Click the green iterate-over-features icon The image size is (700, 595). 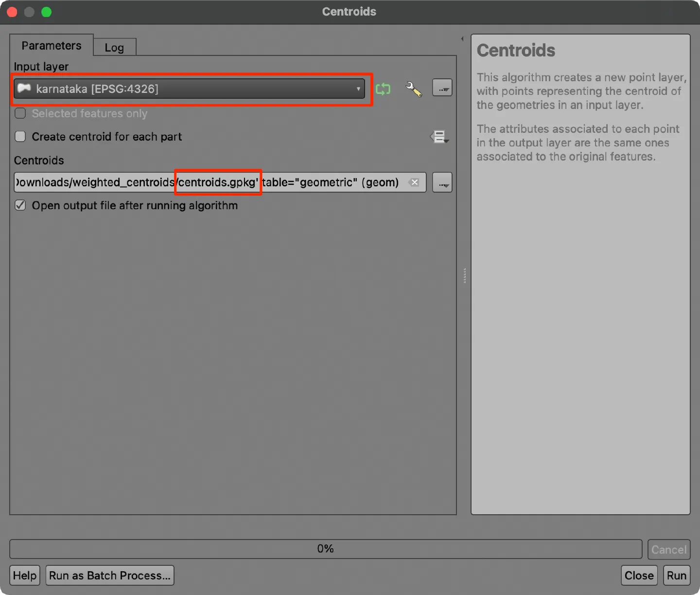(383, 89)
